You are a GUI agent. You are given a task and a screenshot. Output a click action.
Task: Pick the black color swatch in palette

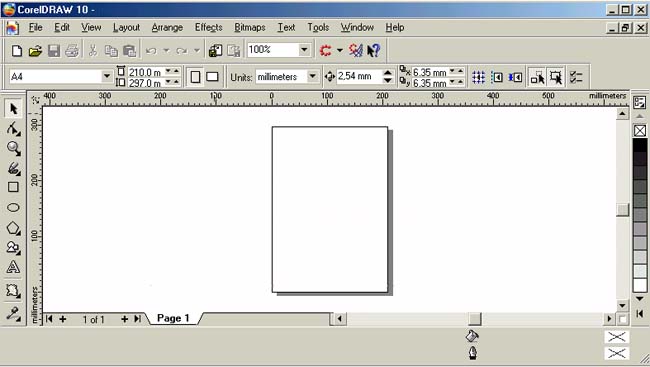tap(640, 145)
